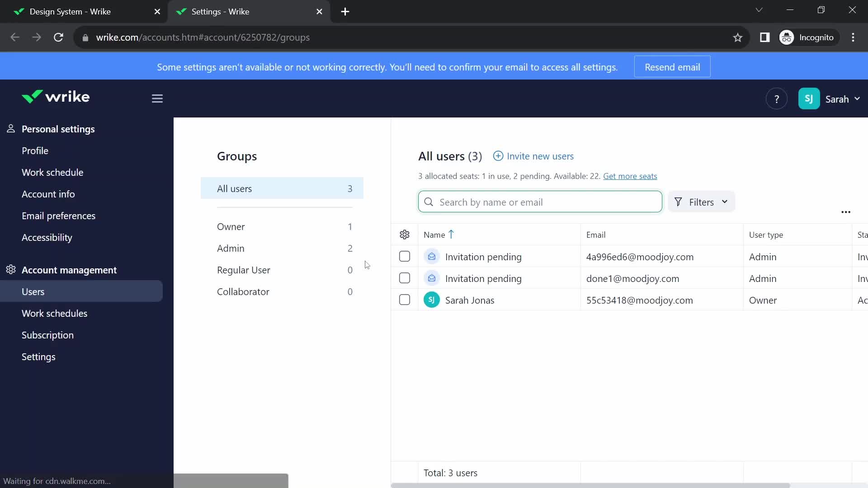Click the Filters funnel icon
Viewport: 868px width, 488px height.
tap(679, 202)
